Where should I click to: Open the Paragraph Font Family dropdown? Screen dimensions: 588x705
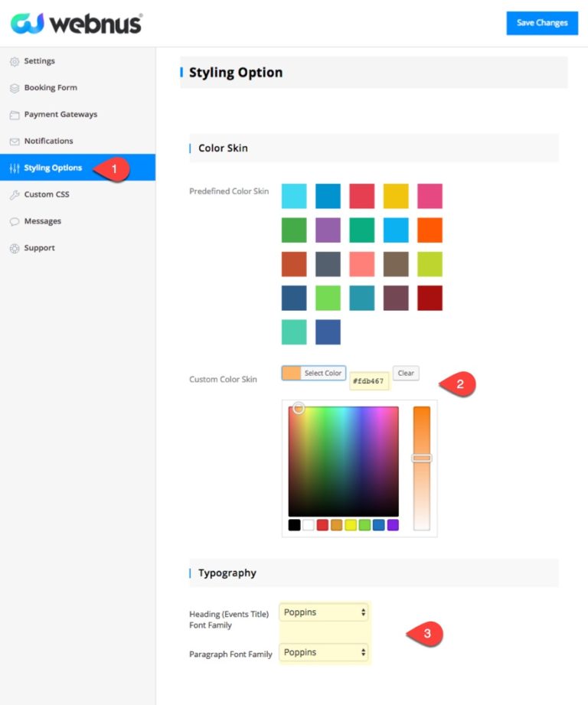[x=324, y=652]
